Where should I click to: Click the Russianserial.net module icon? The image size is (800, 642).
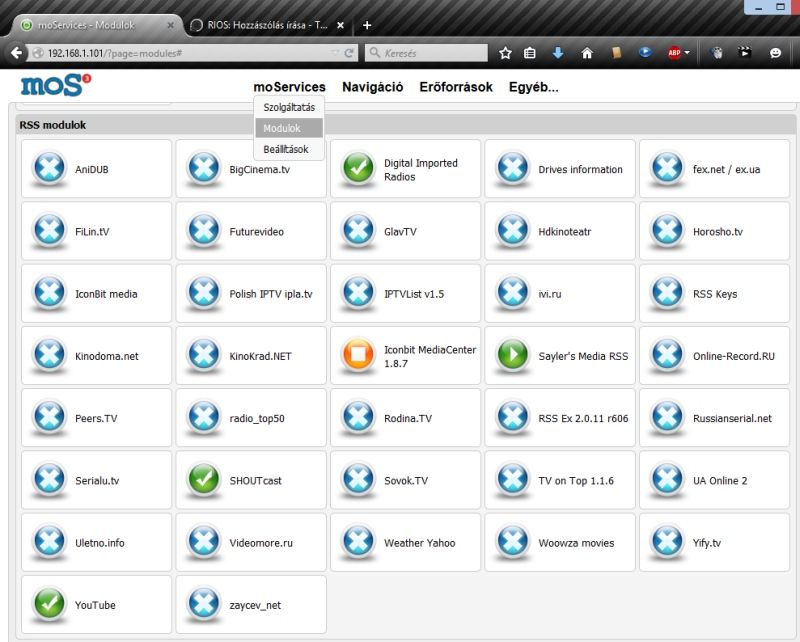pyautogui.click(x=667, y=416)
